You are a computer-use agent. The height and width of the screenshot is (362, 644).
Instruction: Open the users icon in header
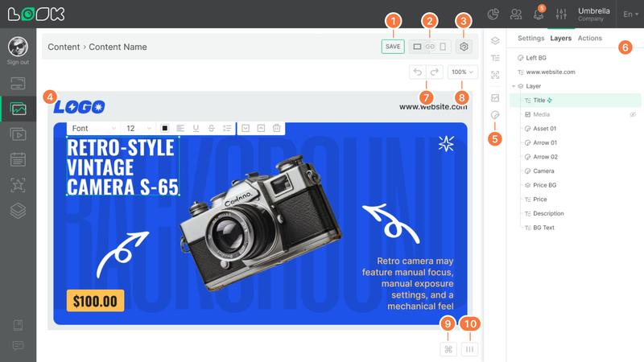pos(516,14)
